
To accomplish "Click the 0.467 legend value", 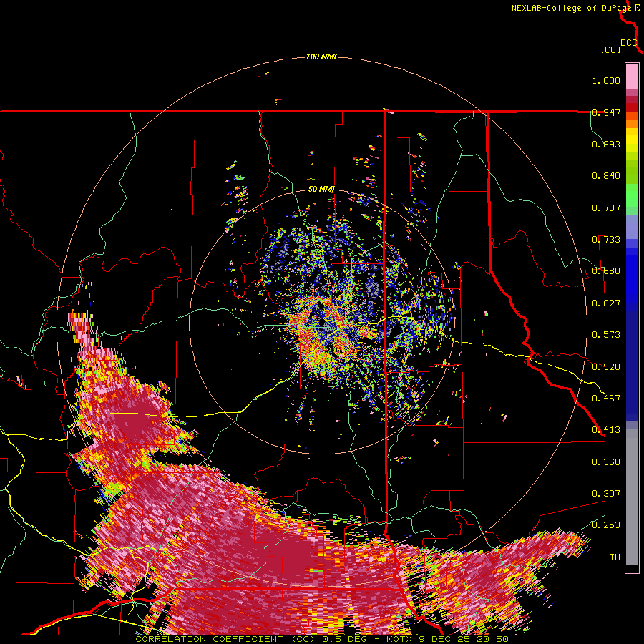I will coord(606,399).
